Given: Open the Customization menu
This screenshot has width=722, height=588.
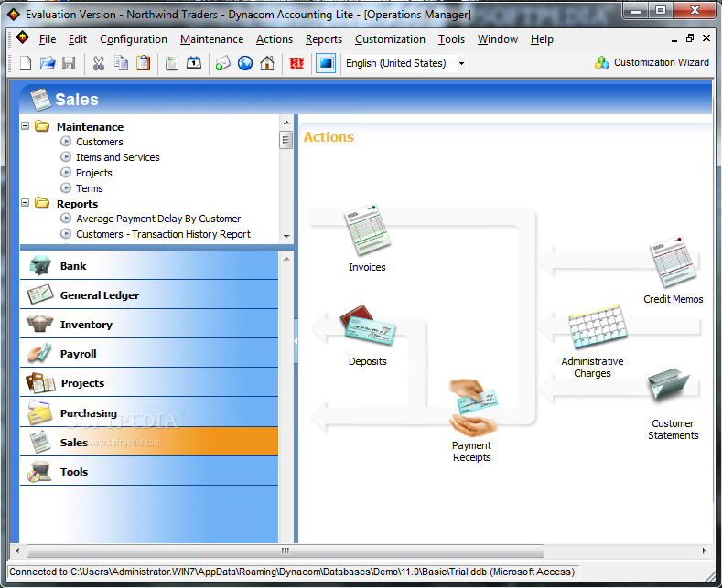Looking at the screenshot, I should (390, 39).
